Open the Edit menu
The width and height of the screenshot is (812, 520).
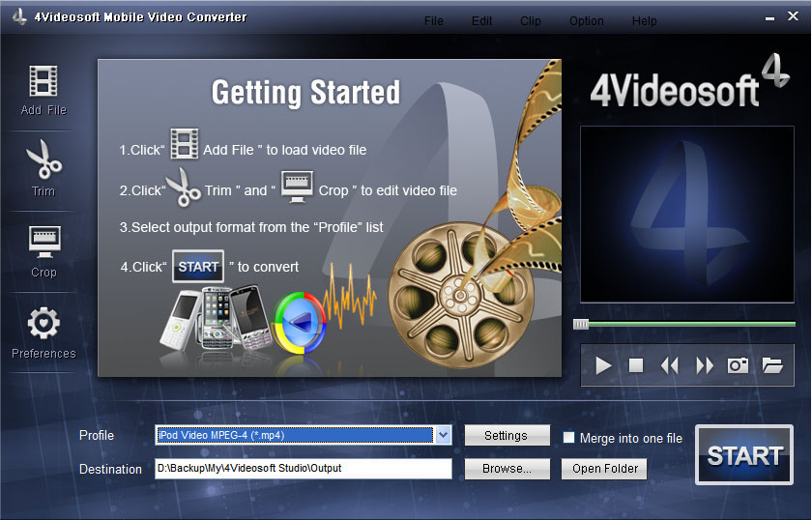481,21
